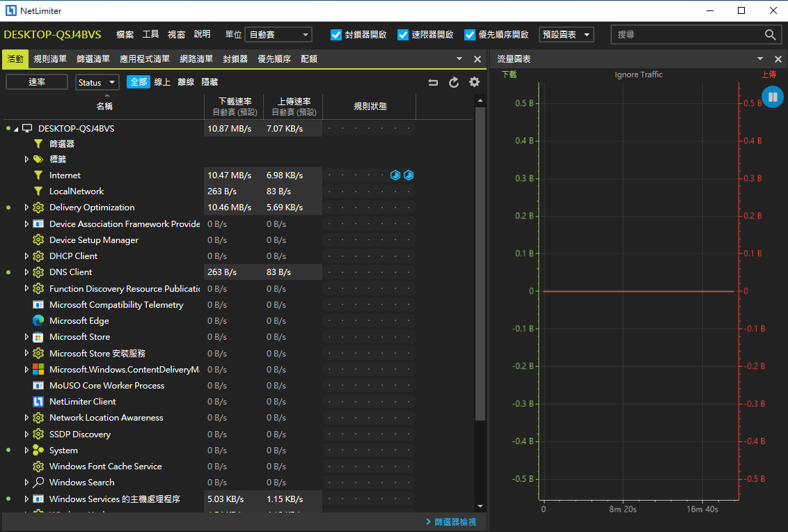The width and height of the screenshot is (788, 532).
Task: Sort by the 名稱 column header
Action: coord(104,106)
